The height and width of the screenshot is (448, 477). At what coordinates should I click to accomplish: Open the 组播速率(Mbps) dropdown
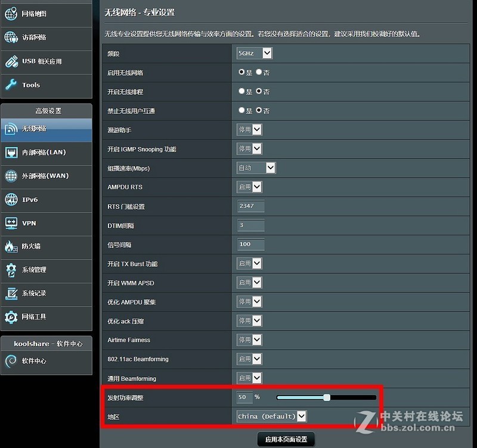point(256,168)
